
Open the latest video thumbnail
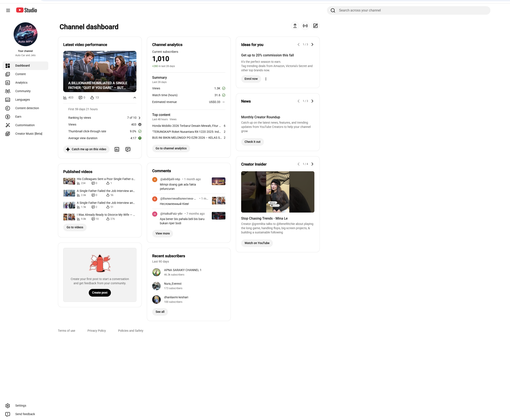tap(100, 71)
